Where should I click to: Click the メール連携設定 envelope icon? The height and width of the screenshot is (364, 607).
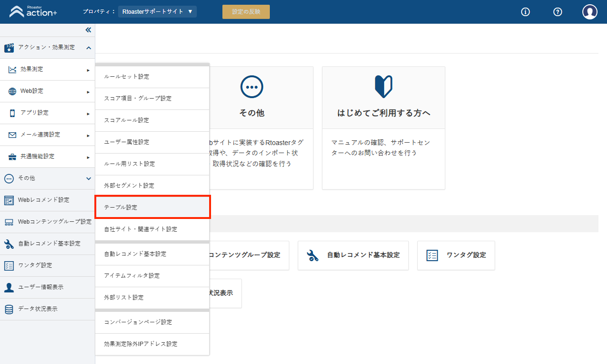pyautogui.click(x=12, y=135)
